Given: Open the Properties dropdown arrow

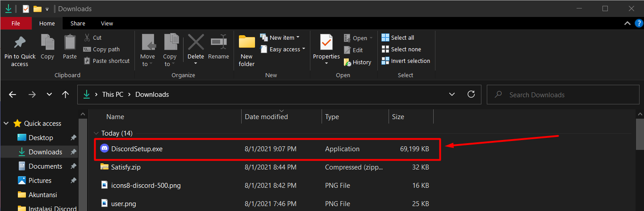Looking at the screenshot, I should [x=326, y=63].
